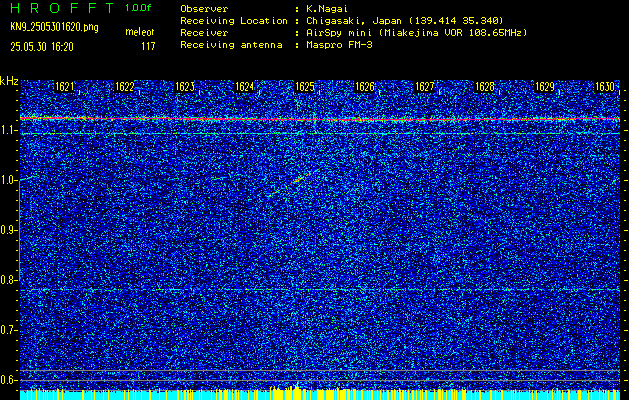Click the kHz axis unit label

click(9, 81)
